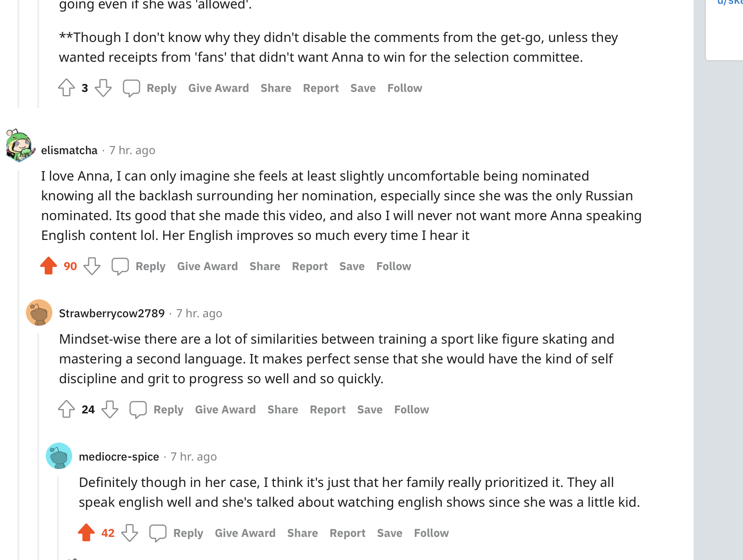743x560 pixels.
Task: Downvote mediocre-spice's comment
Action: click(x=130, y=533)
